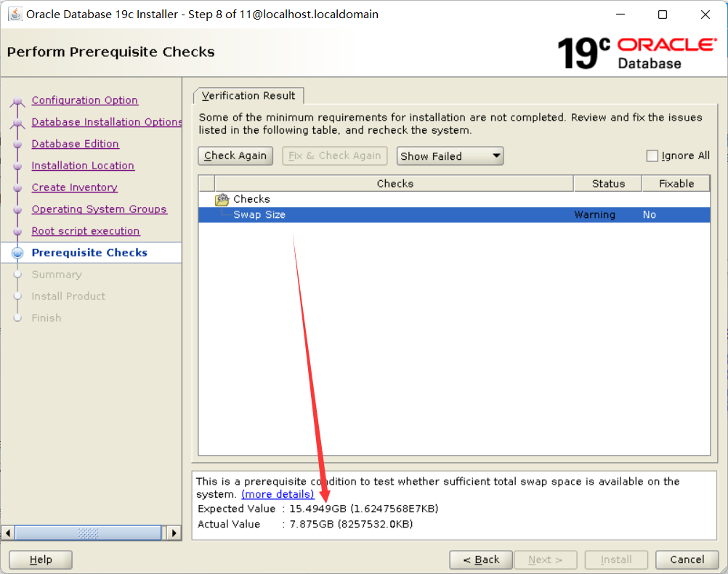This screenshot has width=728, height=574.
Task: Click the Install Product step label
Action: coord(68,296)
